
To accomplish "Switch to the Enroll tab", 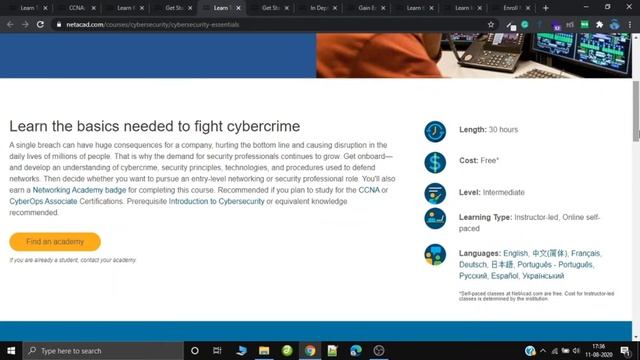I will (x=511, y=8).
